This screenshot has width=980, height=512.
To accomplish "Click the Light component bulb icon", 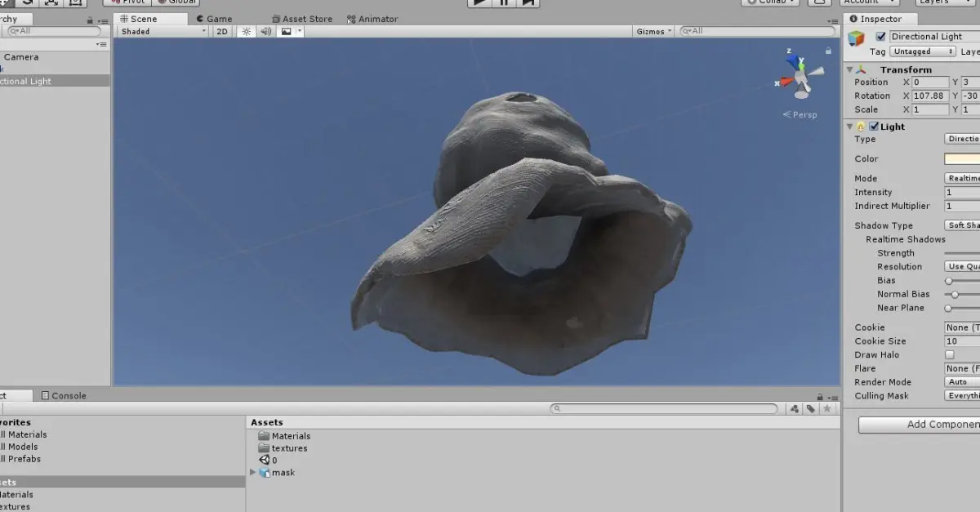I will coord(861,127).
